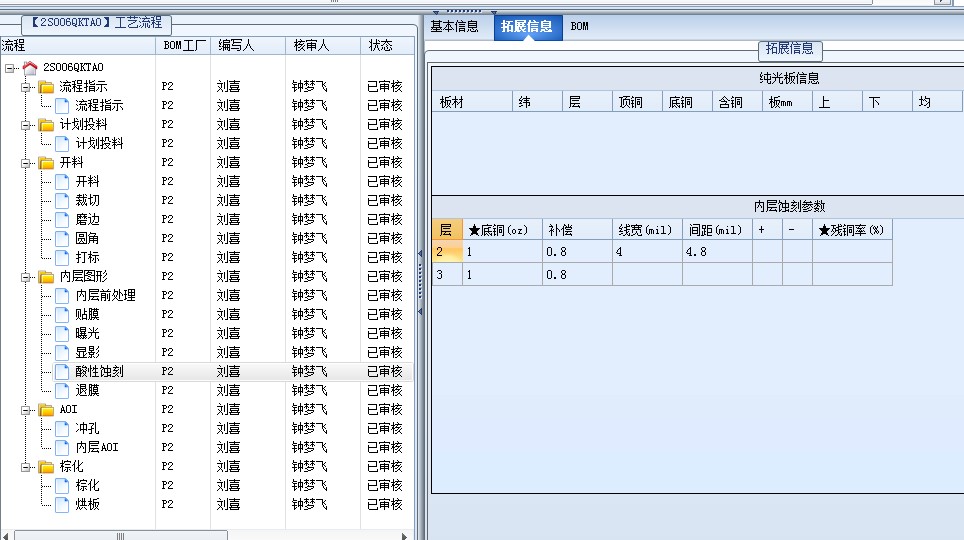Click the layer 3 row header cell
This screenshot has height=540, width=964.
click(x=448, y=274)
